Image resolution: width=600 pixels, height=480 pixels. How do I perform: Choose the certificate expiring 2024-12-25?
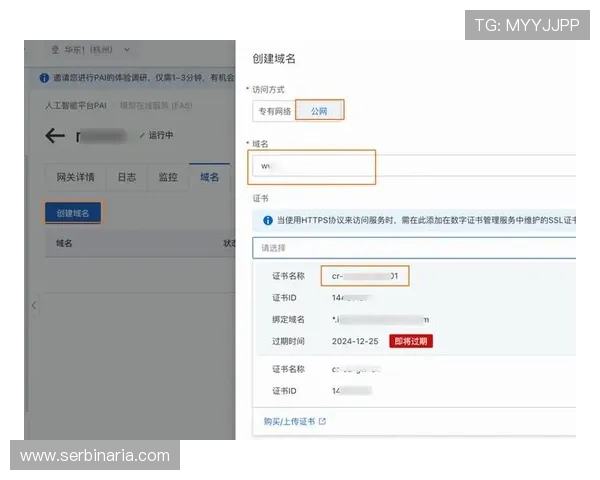(414, 308)
